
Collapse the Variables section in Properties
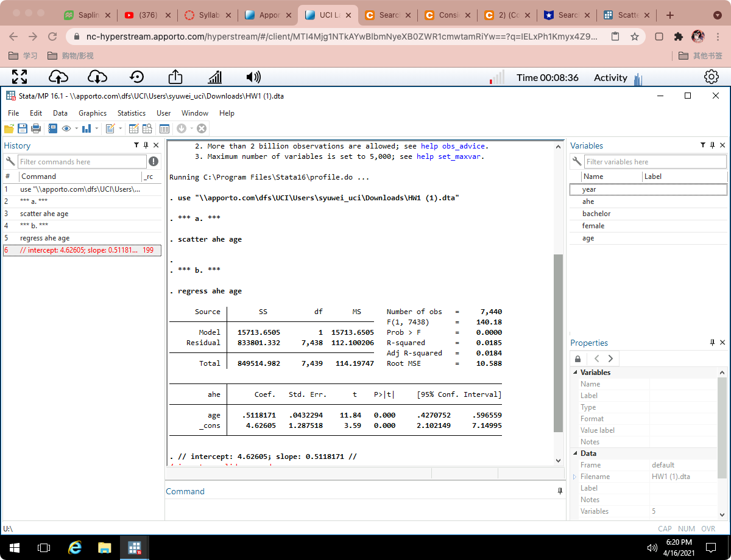pyautogui.click(x=575, y=372)
